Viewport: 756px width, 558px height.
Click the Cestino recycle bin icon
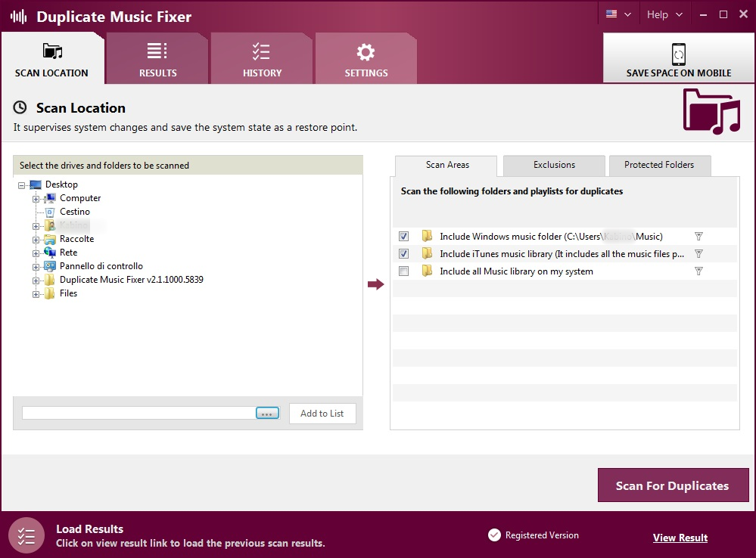[50, 212]
